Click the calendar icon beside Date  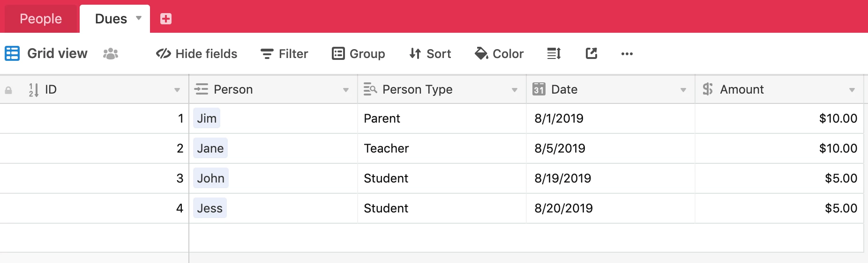point(539,89)
